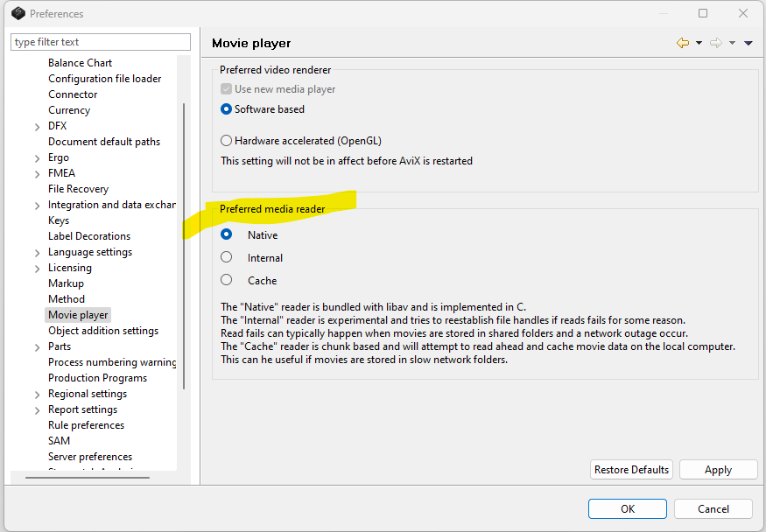The height and width of the screenshot is (532, 766).
Task: Open Balance Chart preferences page
Action: 80,63
